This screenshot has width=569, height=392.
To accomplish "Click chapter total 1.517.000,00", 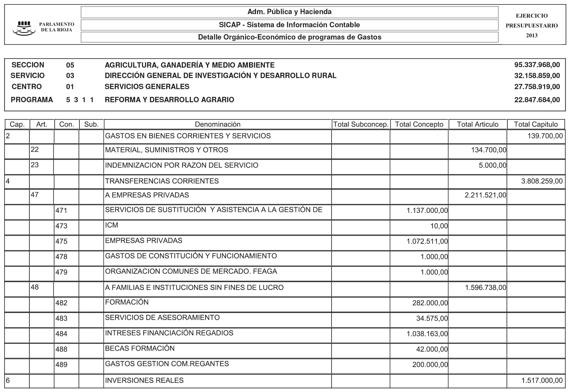I will click(542, 381).
